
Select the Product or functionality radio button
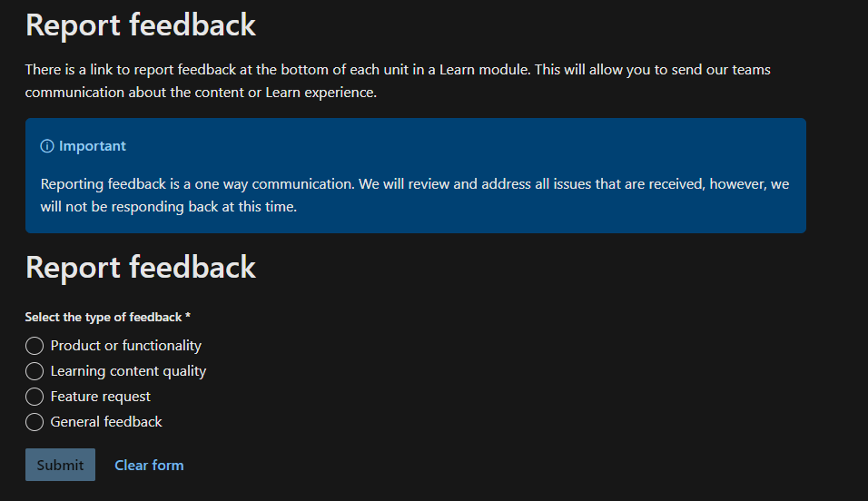tap(35, 346)
